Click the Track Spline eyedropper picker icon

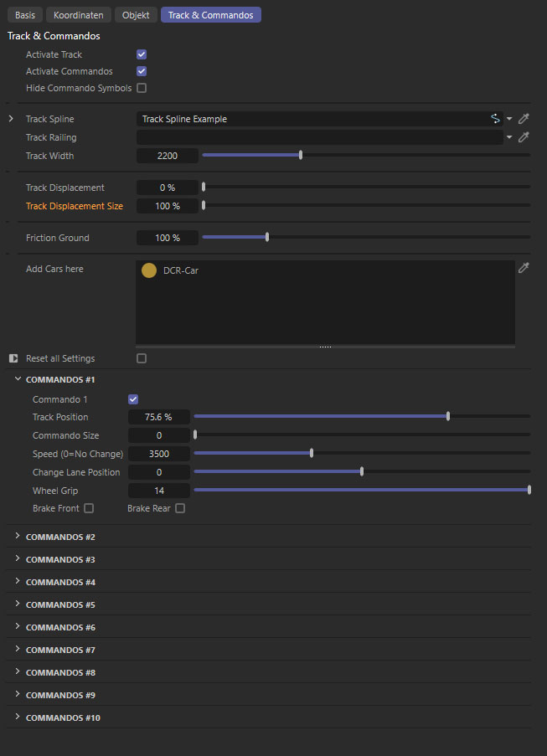pyautogui.click(x=524, y=119)
